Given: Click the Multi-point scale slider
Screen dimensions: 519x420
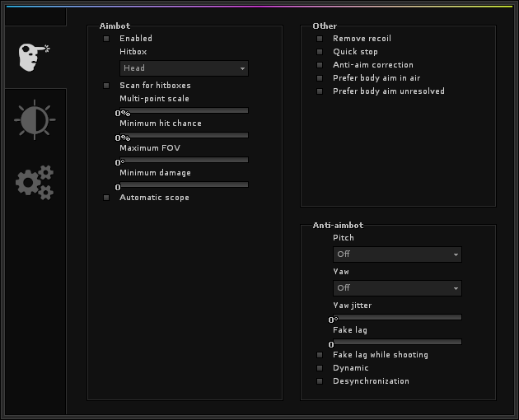Looking at the screenshot, I should (184, 110).
